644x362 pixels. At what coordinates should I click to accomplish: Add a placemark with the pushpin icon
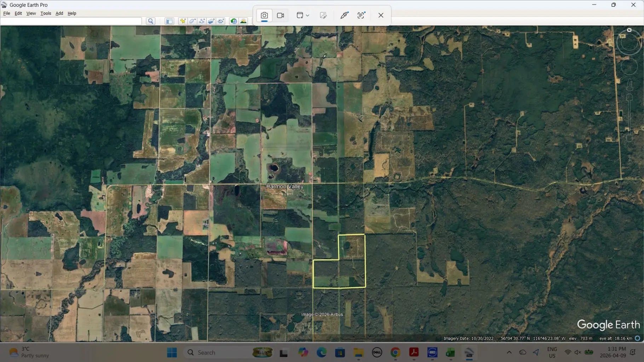[183, 21]
